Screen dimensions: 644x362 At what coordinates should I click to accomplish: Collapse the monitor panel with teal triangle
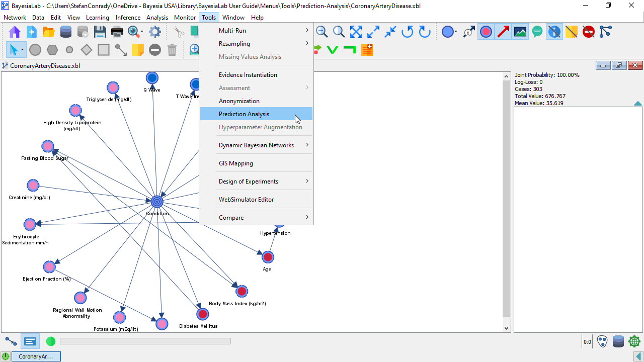click(x=638, y=104)
